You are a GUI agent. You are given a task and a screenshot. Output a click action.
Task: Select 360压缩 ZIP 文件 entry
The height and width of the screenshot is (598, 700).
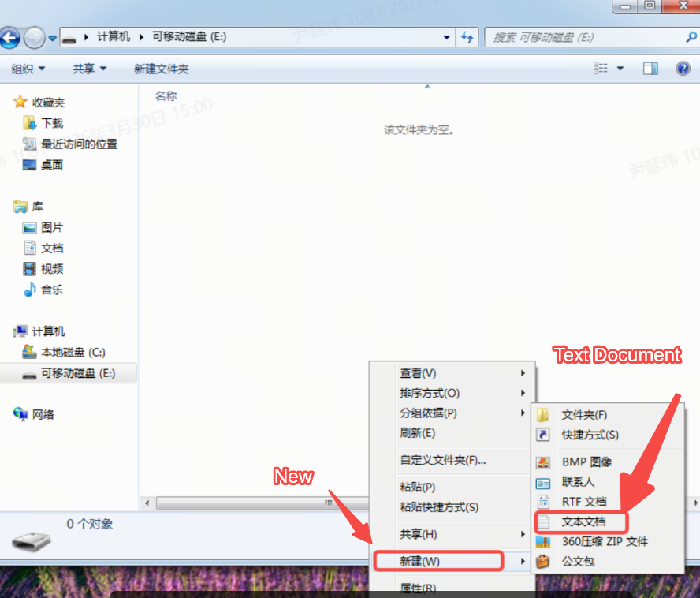point(604,542)
